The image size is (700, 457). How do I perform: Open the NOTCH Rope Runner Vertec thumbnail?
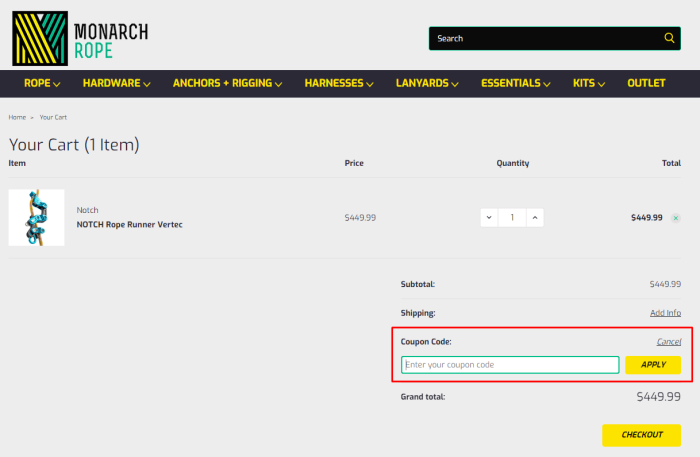[37, 217]
